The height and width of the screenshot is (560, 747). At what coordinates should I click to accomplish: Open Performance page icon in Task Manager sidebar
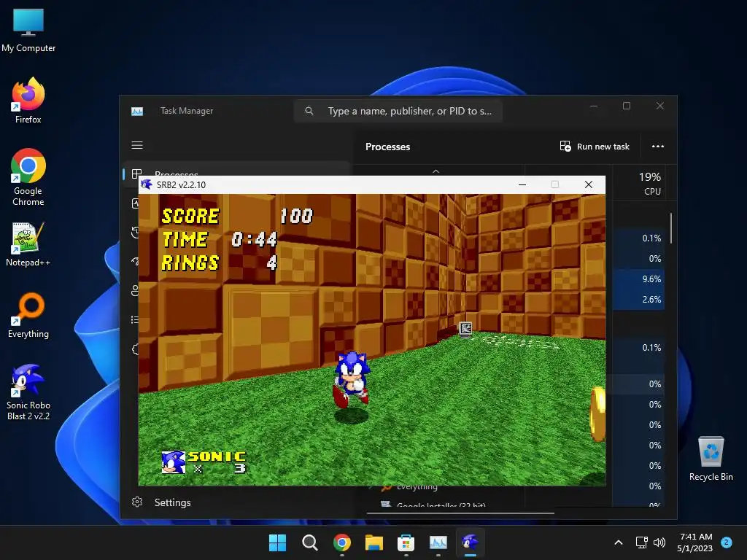(x=135, y=203)
